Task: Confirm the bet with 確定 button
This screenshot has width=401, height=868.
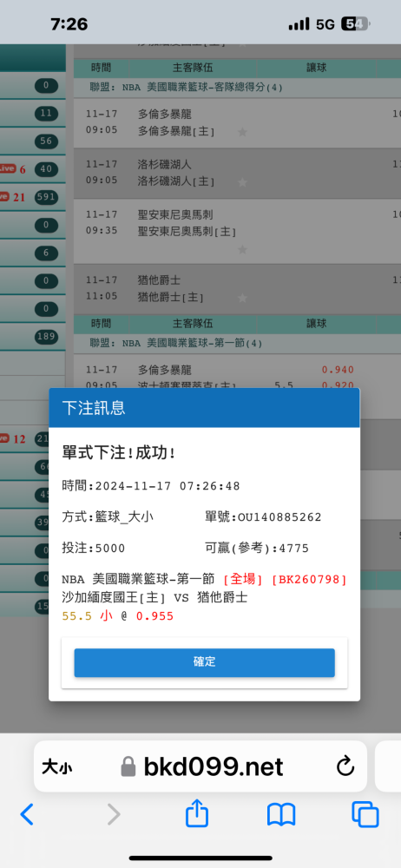Action: (204, 662)
